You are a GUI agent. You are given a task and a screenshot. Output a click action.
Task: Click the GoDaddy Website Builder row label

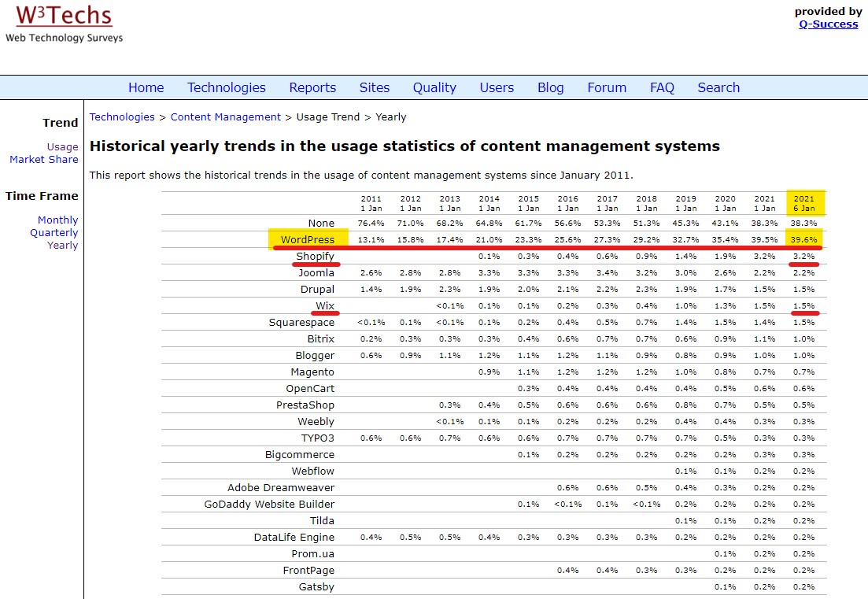270,504
